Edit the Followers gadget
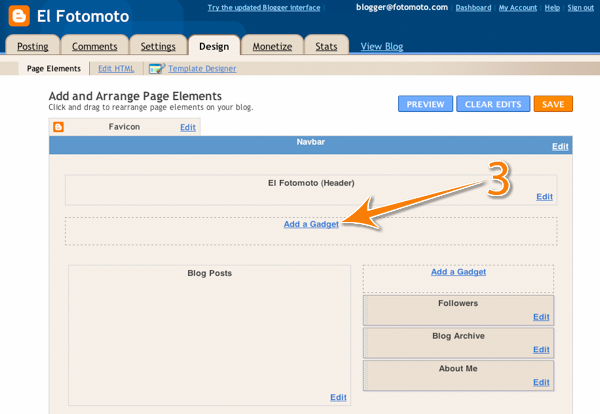600x414 pixels. (x=541, y=317)
